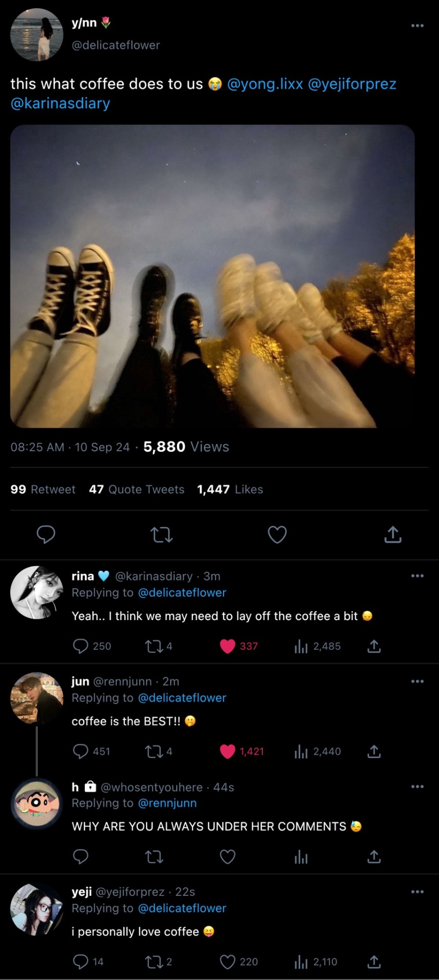439x980 pixels.
Task: Unlike jun's reply with 1,421 likes
Action: point(228,751)
